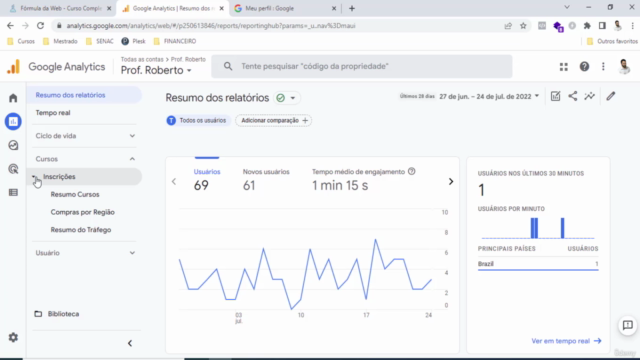Click the account profile avatar
Screen dimensions: 640x360
(x=624, y=67)
